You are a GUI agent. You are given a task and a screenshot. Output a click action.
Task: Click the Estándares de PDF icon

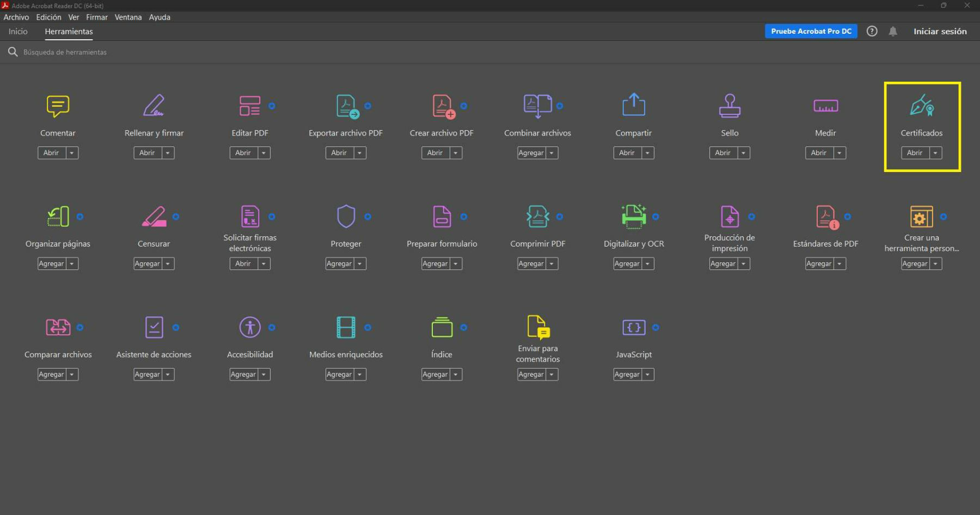click(827, 217)
